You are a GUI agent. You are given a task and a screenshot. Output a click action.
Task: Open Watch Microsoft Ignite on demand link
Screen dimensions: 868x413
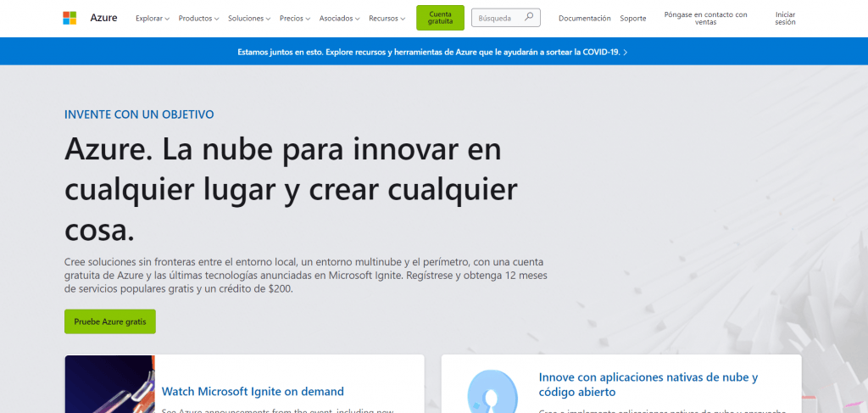pyautogui.click(x=253, y=392)
